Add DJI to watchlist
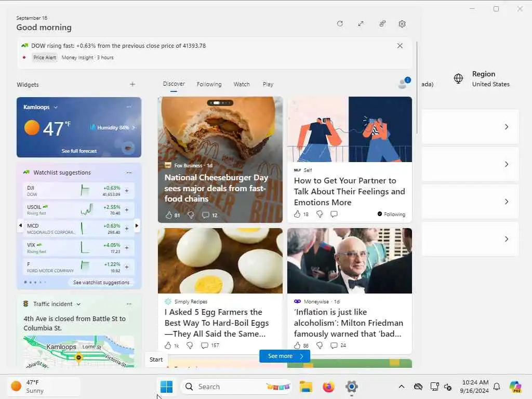The height and width of the screenshot is (399, 532). click(x=127, y=191)
